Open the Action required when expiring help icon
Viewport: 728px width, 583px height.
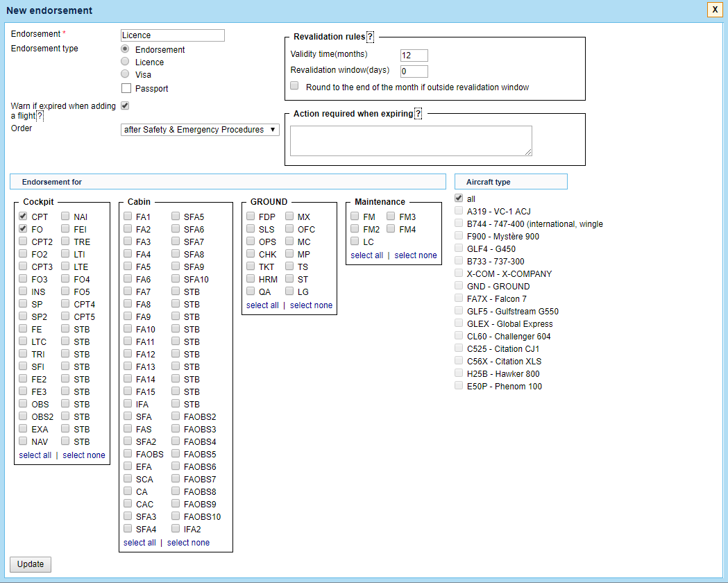(x=418, y=114)
